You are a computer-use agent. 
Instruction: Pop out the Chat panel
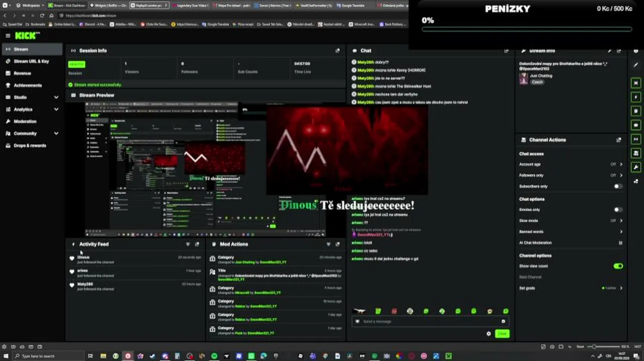pyautogui.click(x=506, y=51)
